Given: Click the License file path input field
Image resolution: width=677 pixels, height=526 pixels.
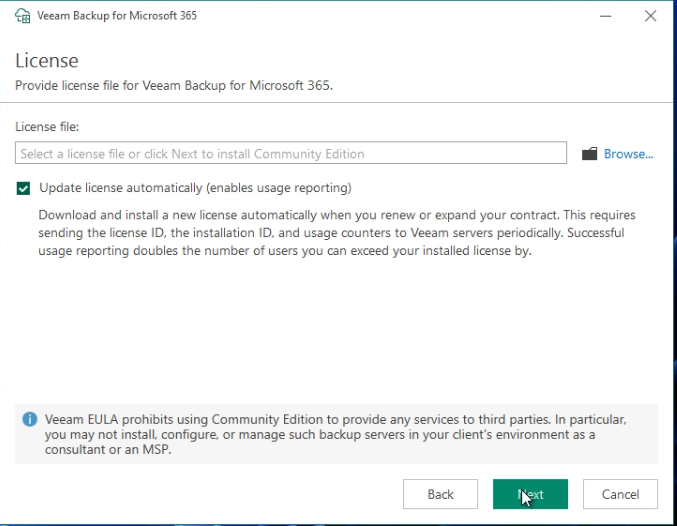Looking at the screenshot, I should coord(291,153).
